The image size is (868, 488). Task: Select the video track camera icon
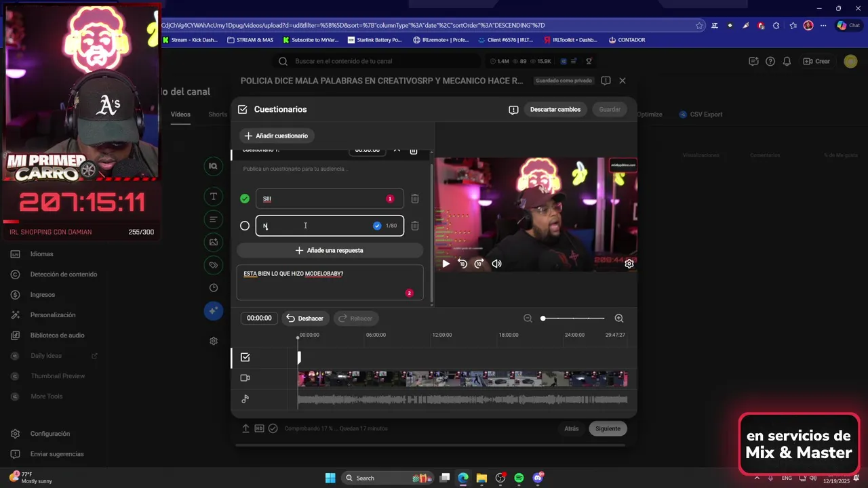point(245,378)
